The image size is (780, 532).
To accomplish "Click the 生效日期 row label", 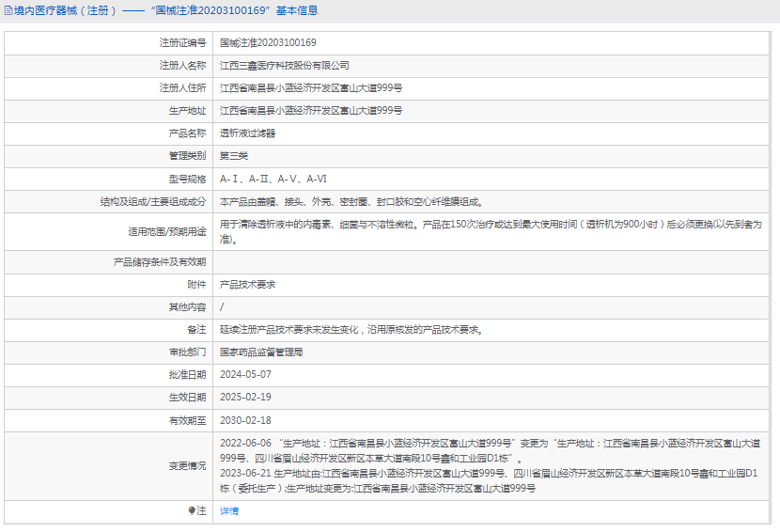I will (x=188, y=398).
